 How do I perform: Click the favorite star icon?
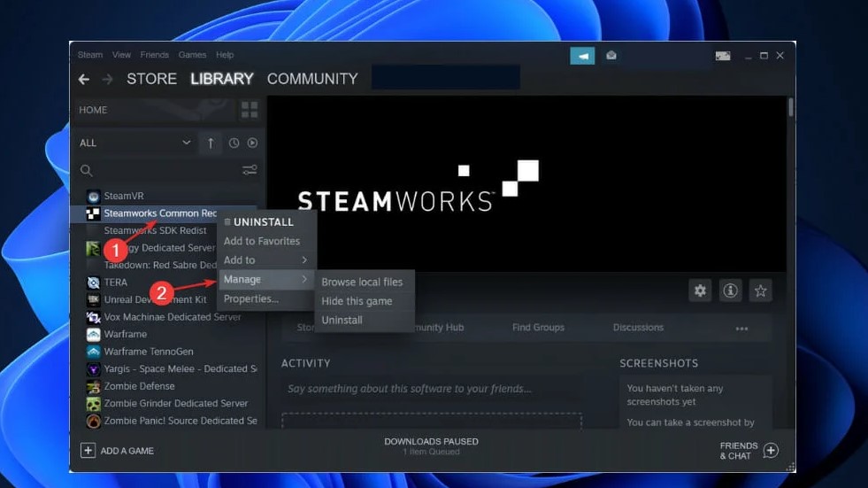tap(761, 290)
